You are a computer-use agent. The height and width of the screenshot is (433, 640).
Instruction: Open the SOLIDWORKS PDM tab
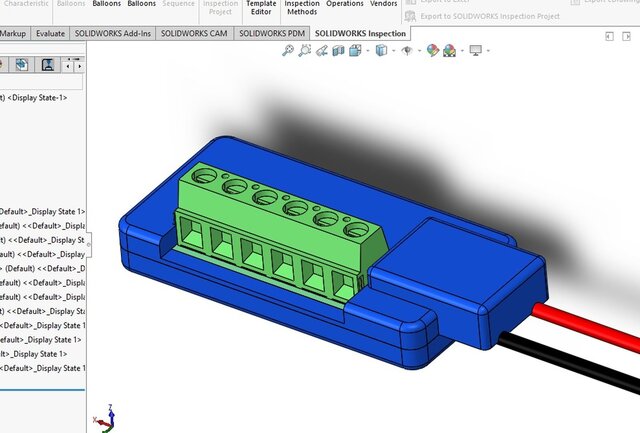pyautogui.click(x=272, y=33)
